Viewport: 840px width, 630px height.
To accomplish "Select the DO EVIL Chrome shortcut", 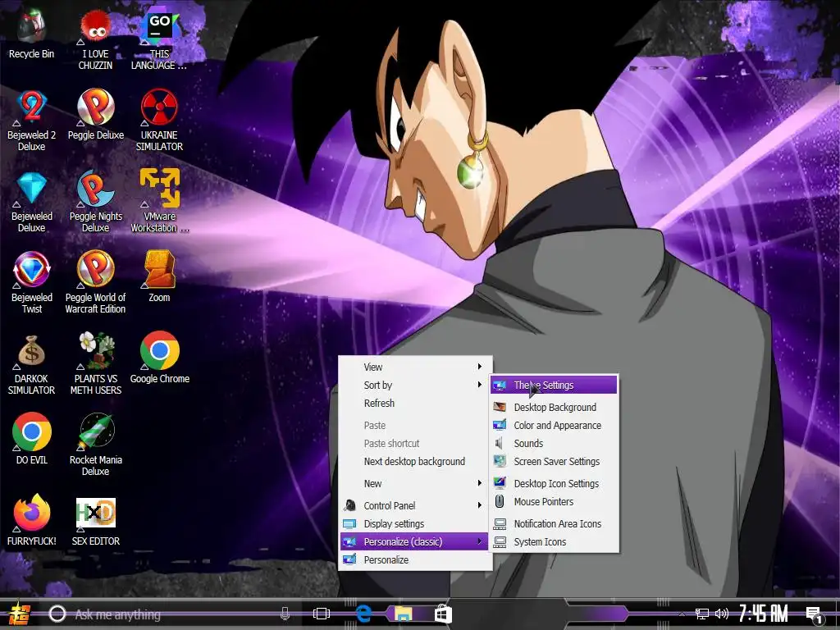I will [x=32, y=440].
